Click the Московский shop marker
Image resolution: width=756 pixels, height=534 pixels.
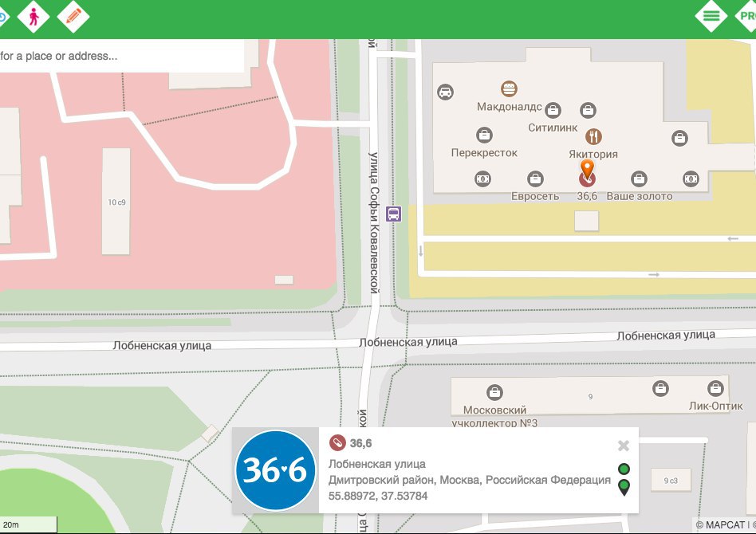pyautogui.click(x=494, y=392)
